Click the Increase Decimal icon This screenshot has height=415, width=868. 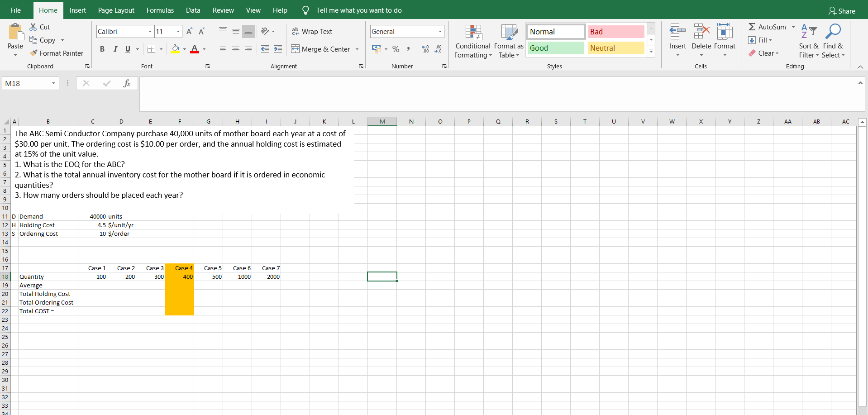424,49
